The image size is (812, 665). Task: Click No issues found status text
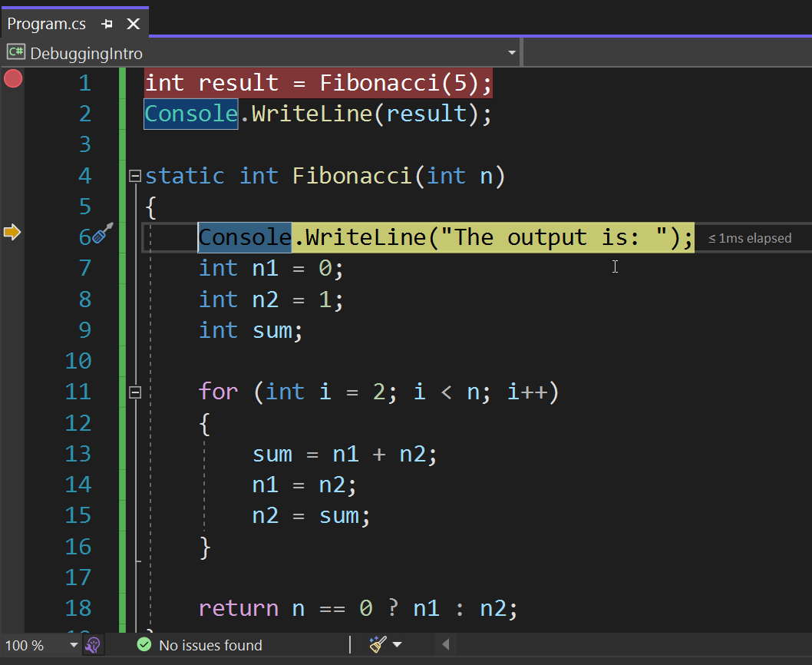pos(210,645)
